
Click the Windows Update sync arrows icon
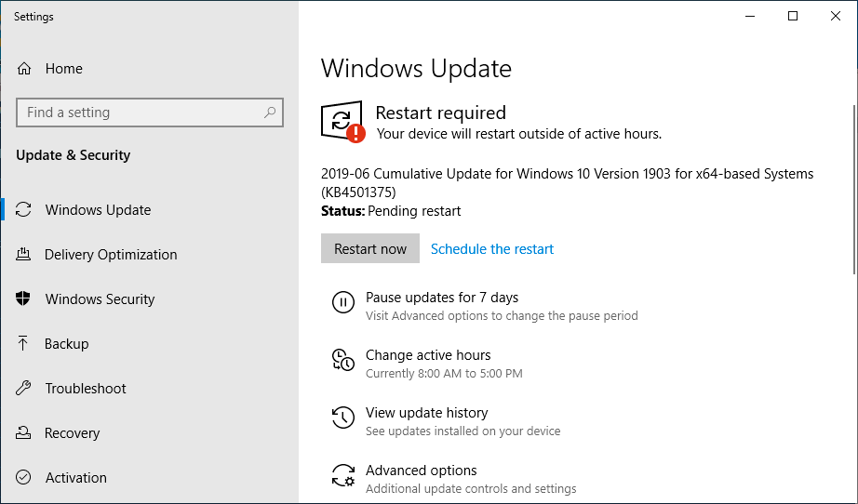[x=23, y=209]
